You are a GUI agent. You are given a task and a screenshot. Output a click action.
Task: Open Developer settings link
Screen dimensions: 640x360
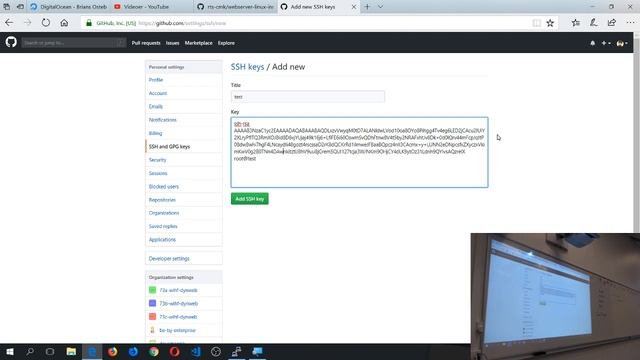point(169,259)
